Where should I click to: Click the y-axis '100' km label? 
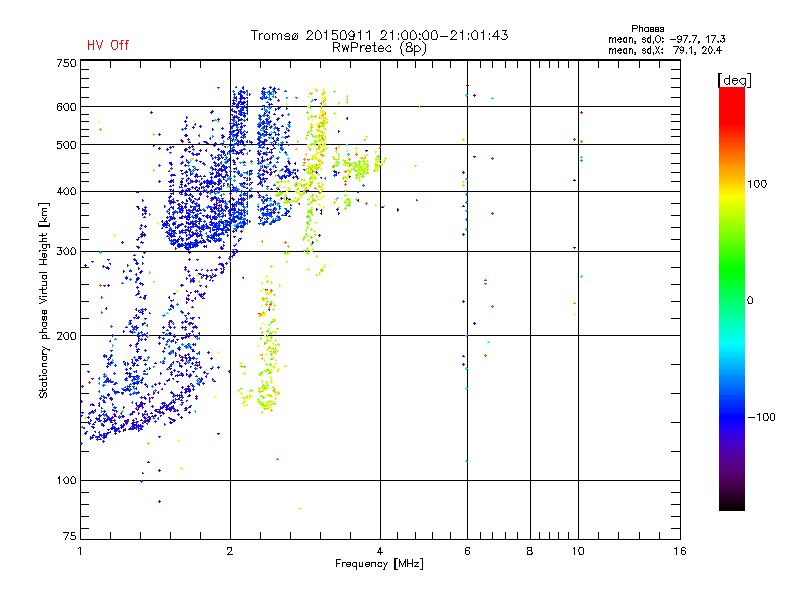coord(66,481)
